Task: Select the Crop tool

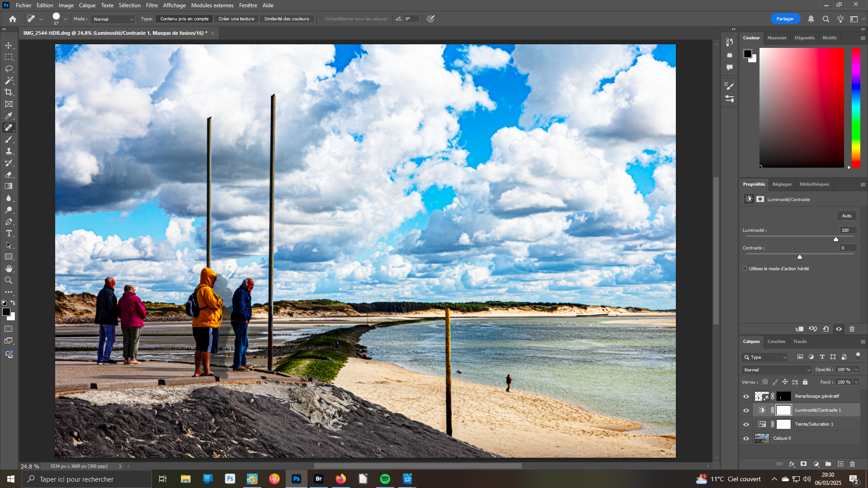Action: click(x=9, y=92)
